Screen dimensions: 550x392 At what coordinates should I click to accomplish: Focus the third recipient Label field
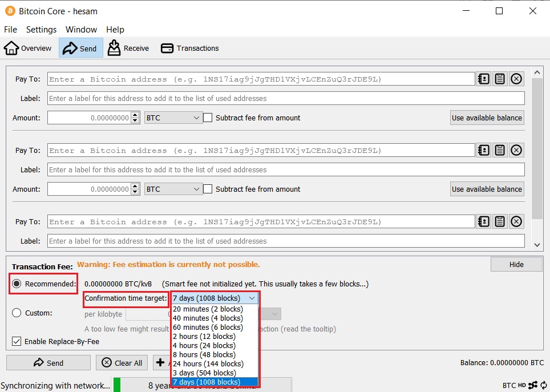pos(286,241)
